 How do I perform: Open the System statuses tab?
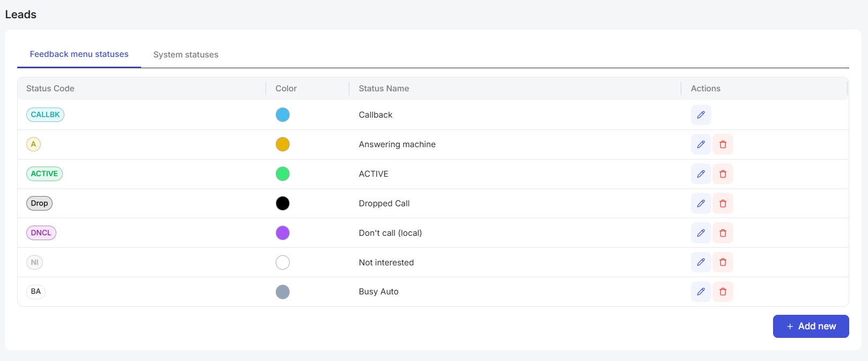pyautogui.click(x=186, y=55)
